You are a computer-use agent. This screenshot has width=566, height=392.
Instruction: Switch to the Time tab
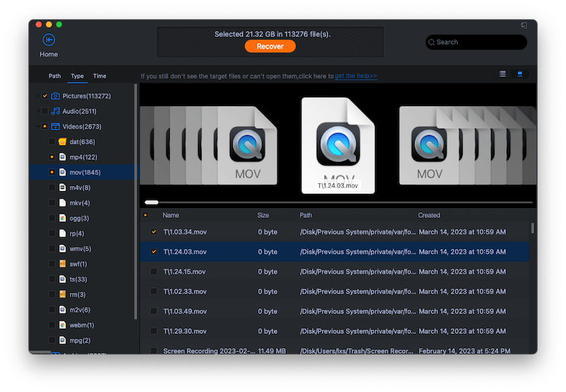tap(100, 76)
